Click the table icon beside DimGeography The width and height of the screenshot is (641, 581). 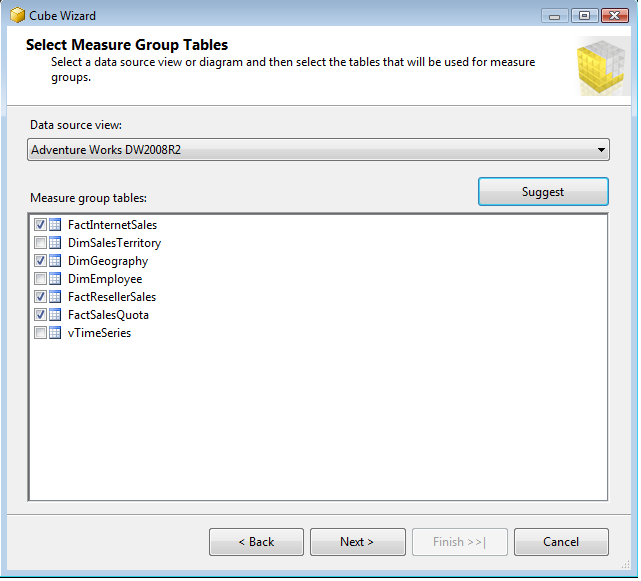55,260
